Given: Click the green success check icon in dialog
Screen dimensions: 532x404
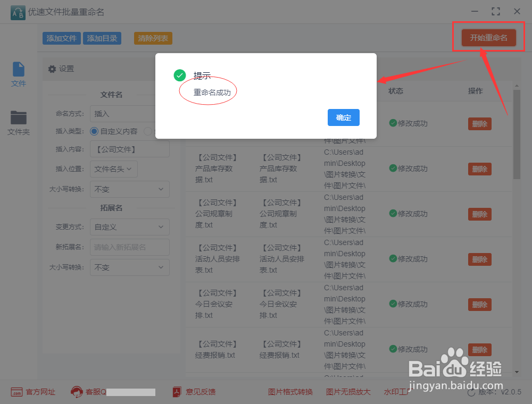Looking at the screenshot, I should 179,75.
